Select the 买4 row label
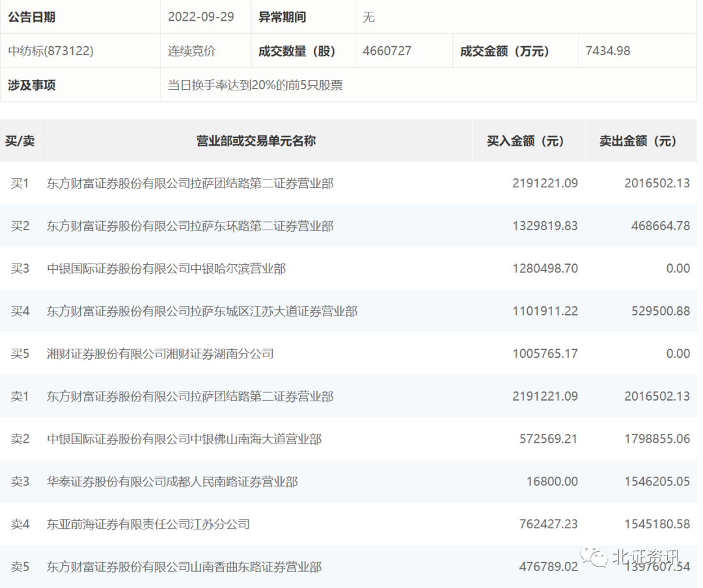The height and width of the screenshot is (588, 703). click(x=20, y=312)
